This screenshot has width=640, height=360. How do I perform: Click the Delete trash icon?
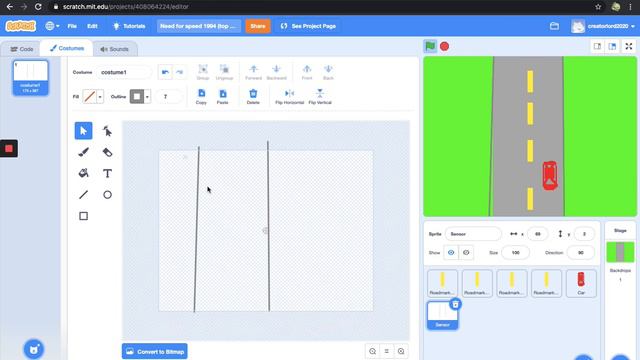coord(253,97)
